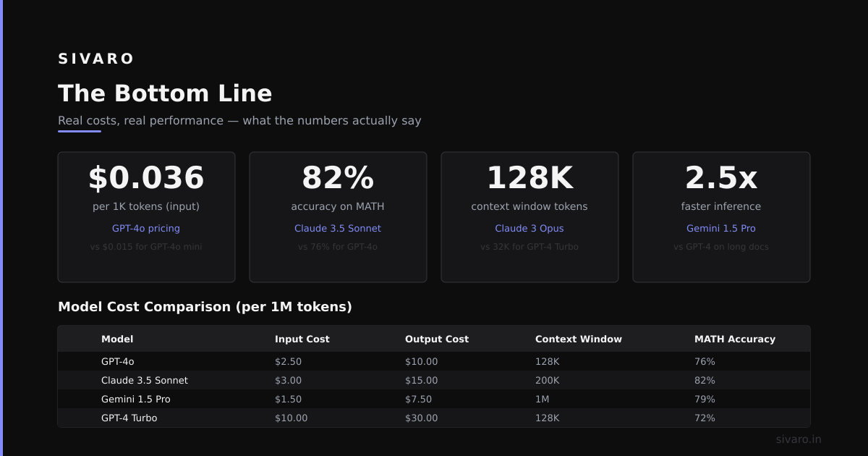
Task: Click 72% accuracy cell
Action: (705, 418)
